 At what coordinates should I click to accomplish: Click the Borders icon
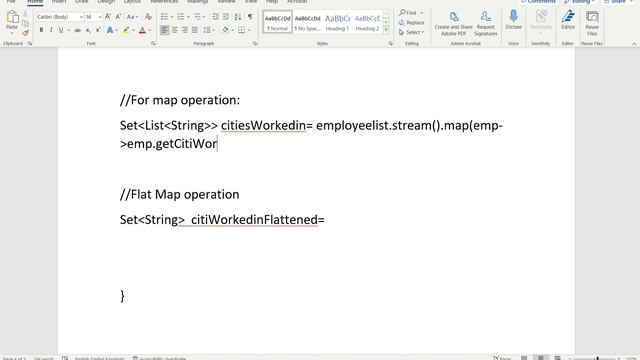(x=242, y=30)
